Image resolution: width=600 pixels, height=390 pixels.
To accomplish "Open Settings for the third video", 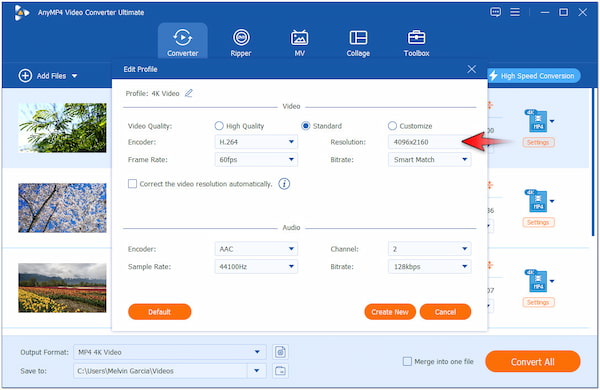I will pyautogui.click(x=538, y=302).
